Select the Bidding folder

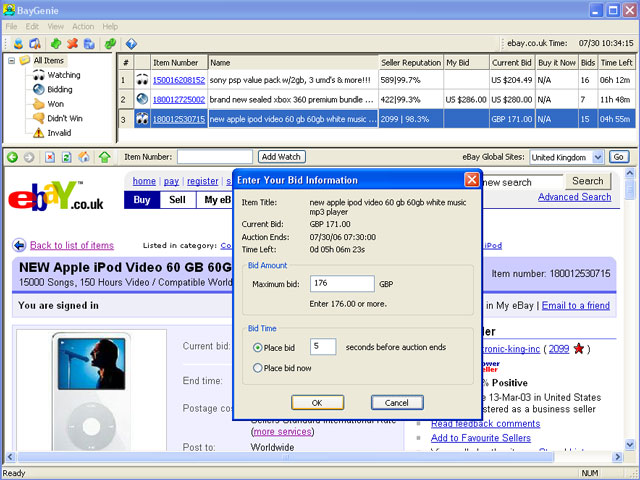(60, 89)
